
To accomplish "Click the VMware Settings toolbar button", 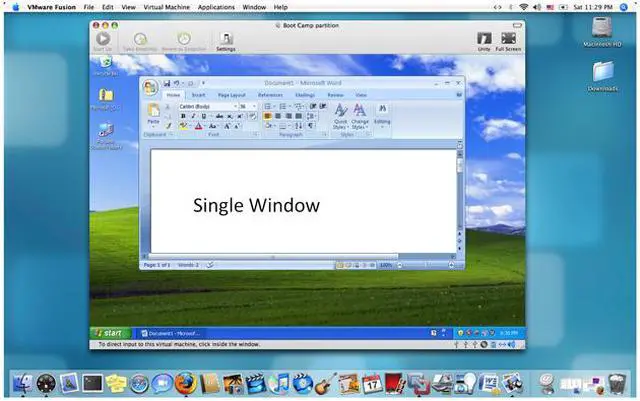I will pyautogui.click(x=226, y=42).
